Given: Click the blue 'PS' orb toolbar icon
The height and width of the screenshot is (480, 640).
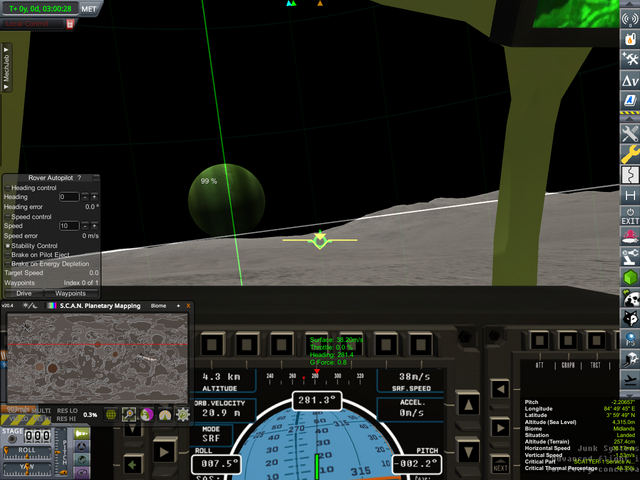Looking at the screenshot, I should [630, 339].
